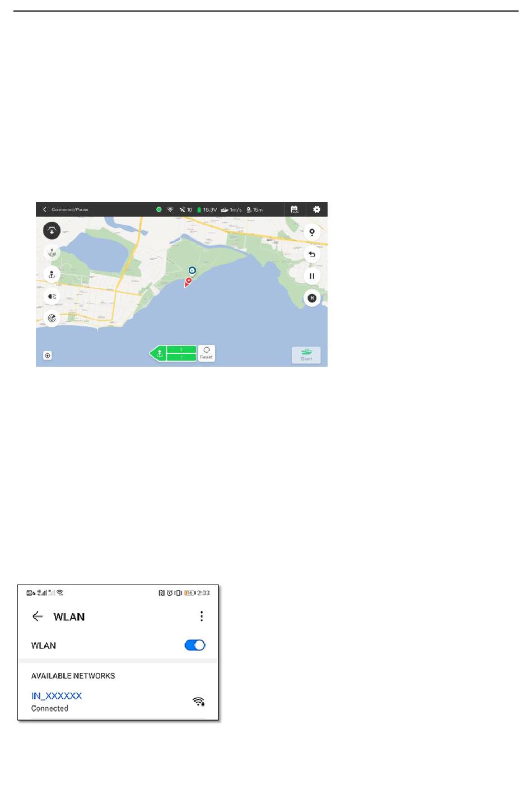Open the three-dot WLAN overflow menu

pyautogui.click(x=202, y=616)
